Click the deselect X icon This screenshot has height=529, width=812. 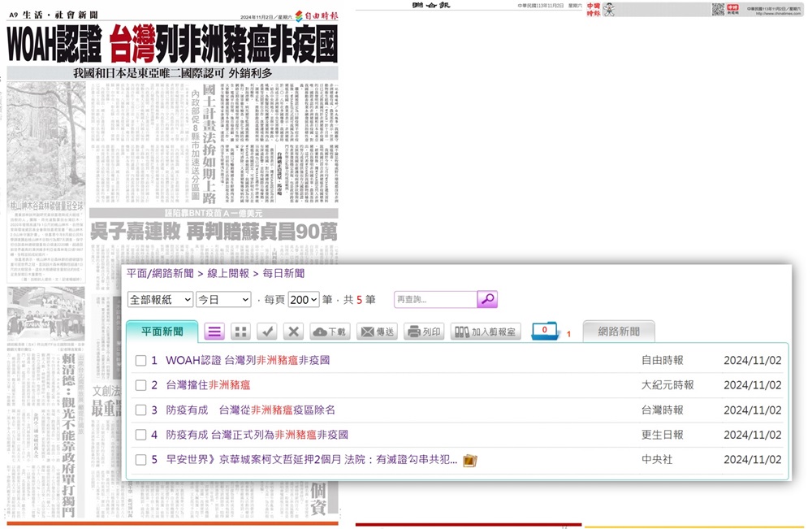coord(293,332)
